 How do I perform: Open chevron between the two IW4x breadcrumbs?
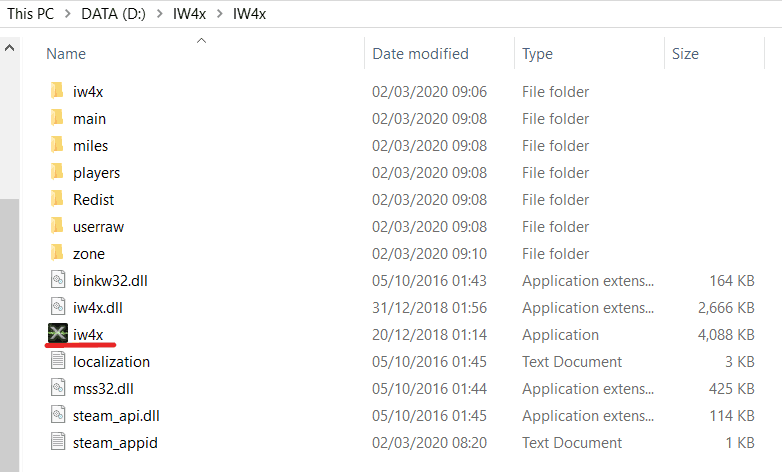[219, 14]
